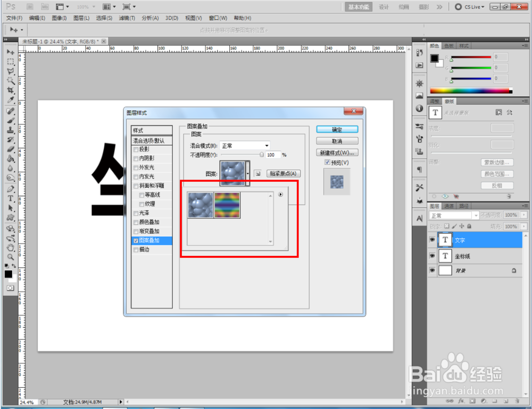Open the 窗口(W) menu

[218, 18]
